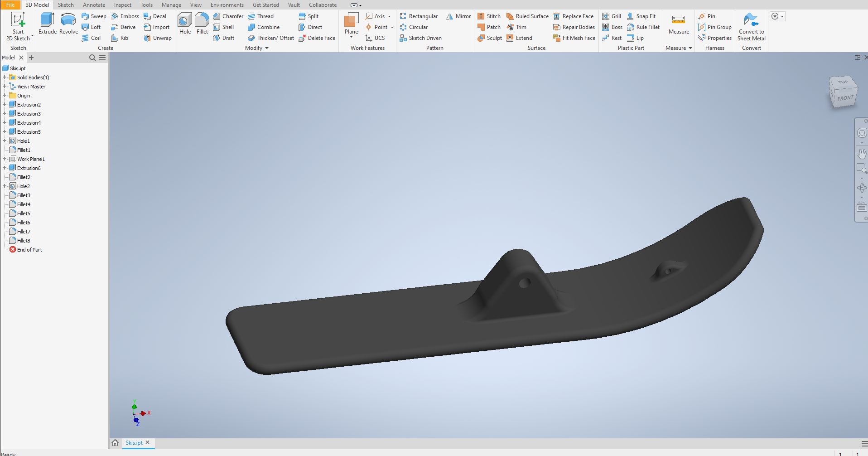Expand the Work Plane1 node
This screenshot has height=456, width=868.
point(5,159)
